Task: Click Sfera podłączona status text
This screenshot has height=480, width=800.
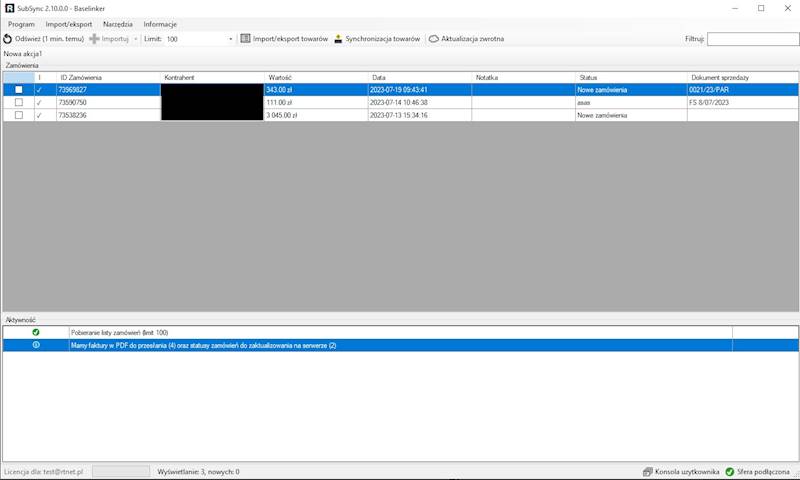Action: (763, 472)
